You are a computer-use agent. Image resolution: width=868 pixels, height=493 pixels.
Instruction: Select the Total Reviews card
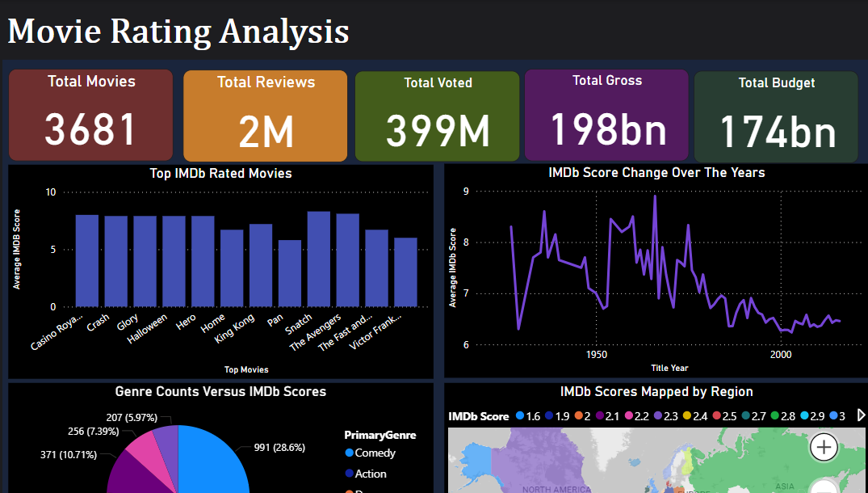pos(265,116)
